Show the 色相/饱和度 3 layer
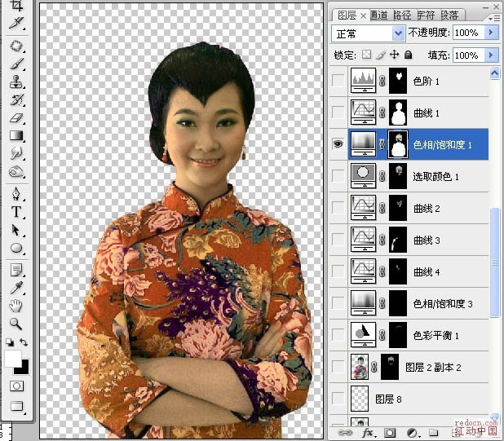Viewport: 504px width, 441px height. [338, 303]
